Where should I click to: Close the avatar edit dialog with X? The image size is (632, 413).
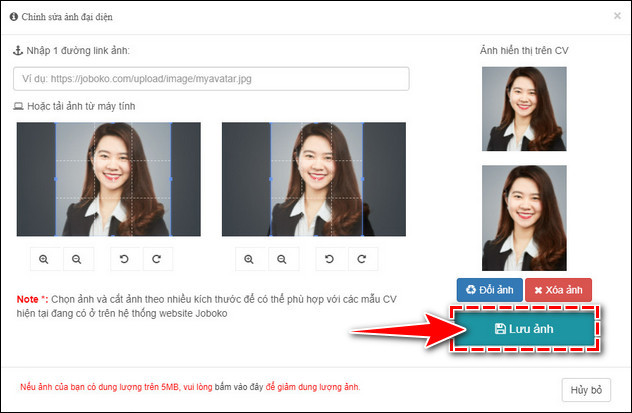(x=616, y=16)
